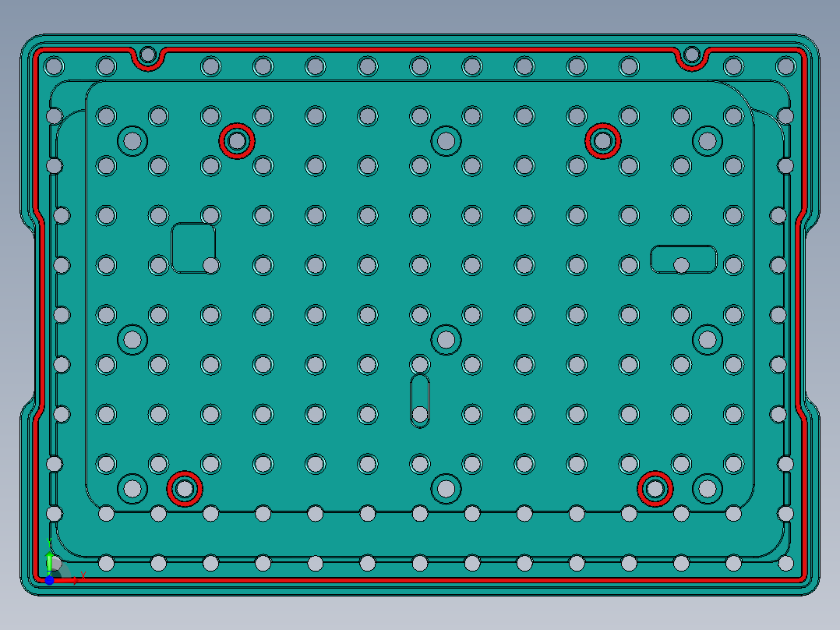
Task: Click the green Y label above the triad
Action: point(49,542)
